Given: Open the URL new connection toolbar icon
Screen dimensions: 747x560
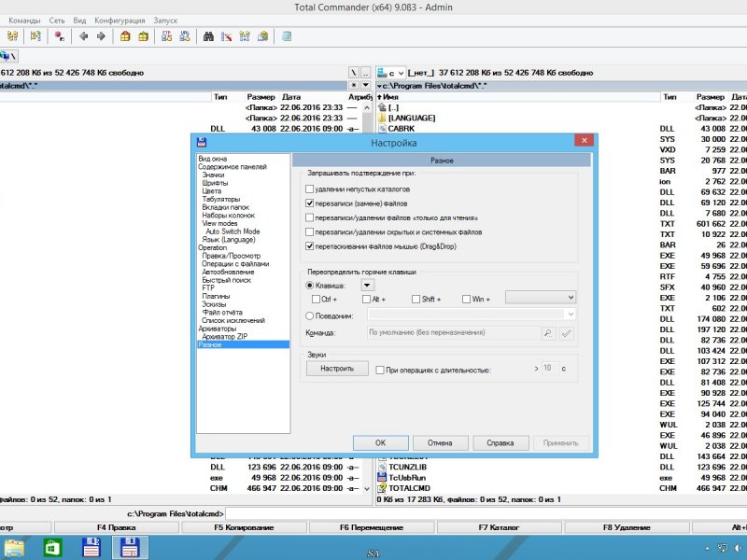Looking at the screenshot, I should (x=184, y=36).
